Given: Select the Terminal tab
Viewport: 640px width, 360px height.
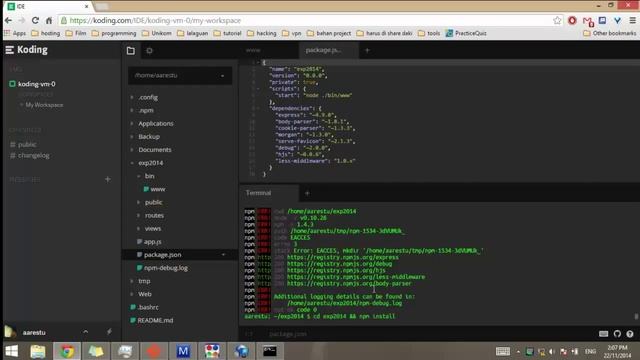Looking at the screenshot, I should 269,193.
